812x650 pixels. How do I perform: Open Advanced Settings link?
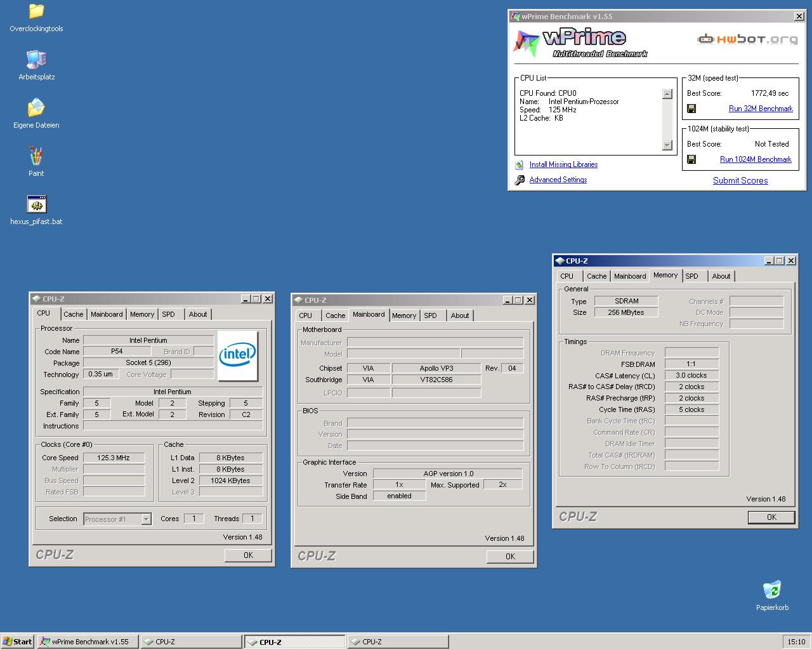tap(558, 180)
